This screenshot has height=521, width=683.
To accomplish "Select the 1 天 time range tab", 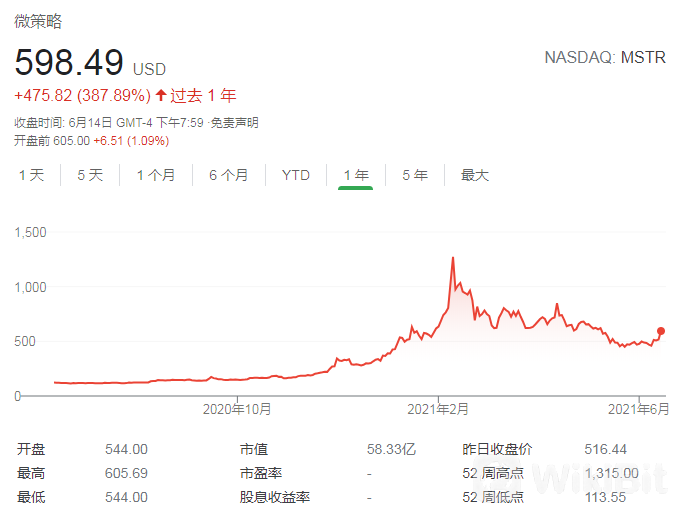I will (x=31, y=175).
